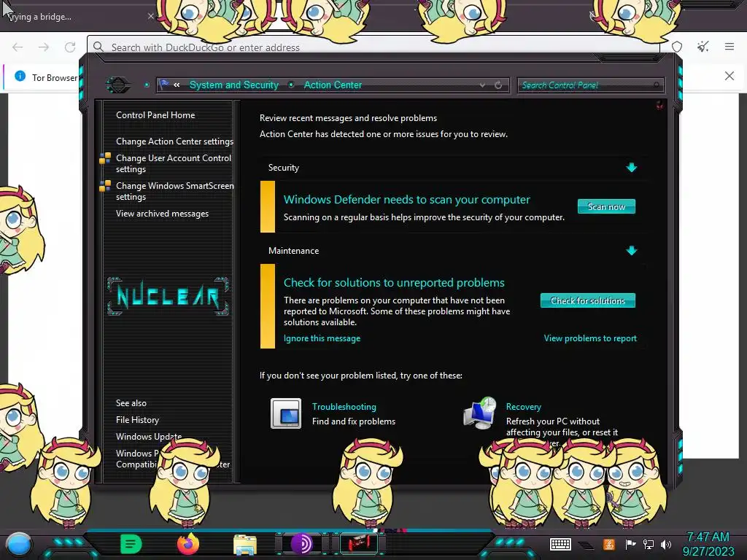Image resolution: width=747 pixels, height=560 pixels.
Task: Go forward in Tor Browser
Action: 43,47
